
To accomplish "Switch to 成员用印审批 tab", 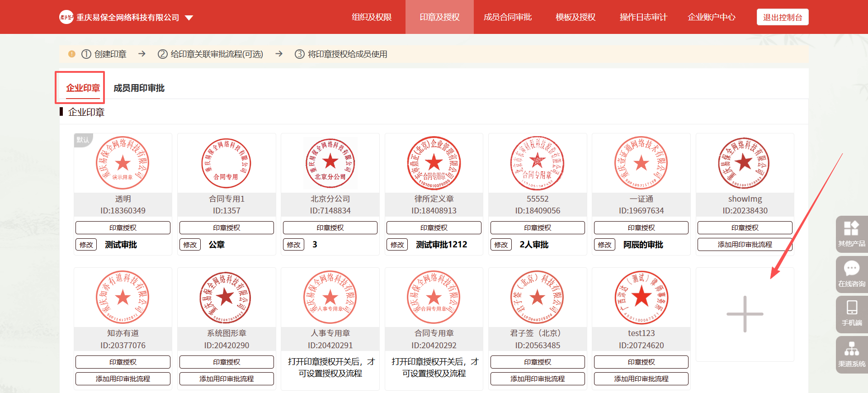I will (139, 88).
